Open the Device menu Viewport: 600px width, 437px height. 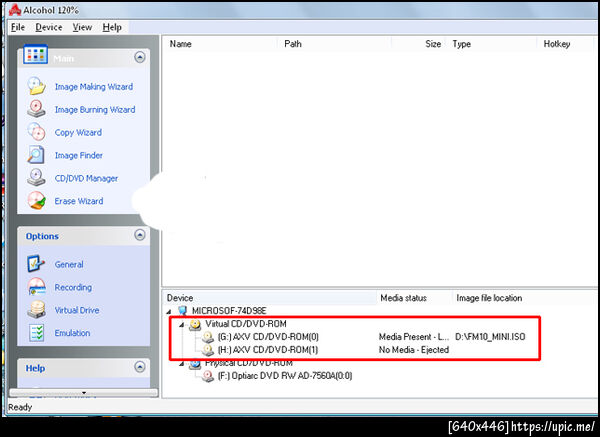coord(49,27)
